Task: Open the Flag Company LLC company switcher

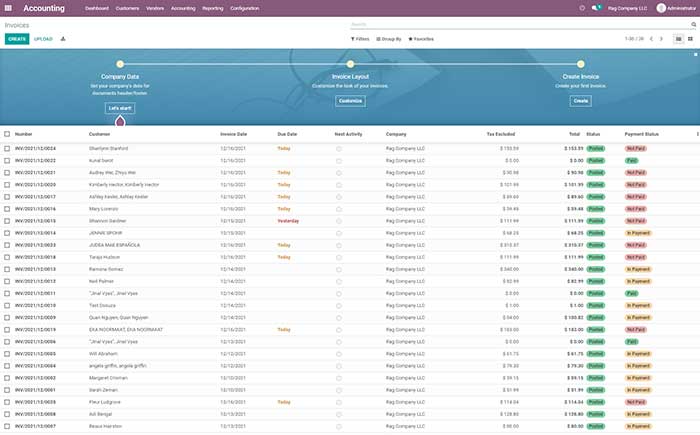Action: click(627, 8)
